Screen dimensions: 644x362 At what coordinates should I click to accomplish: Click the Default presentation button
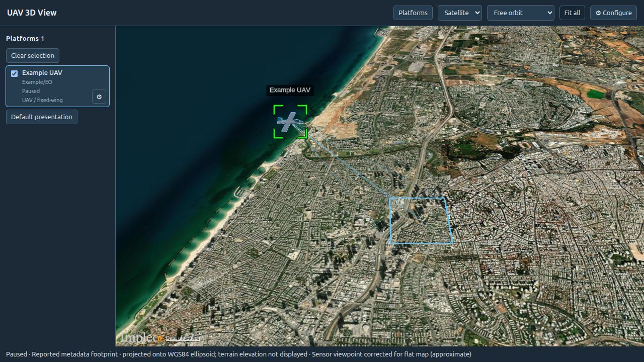coord(42,117)
